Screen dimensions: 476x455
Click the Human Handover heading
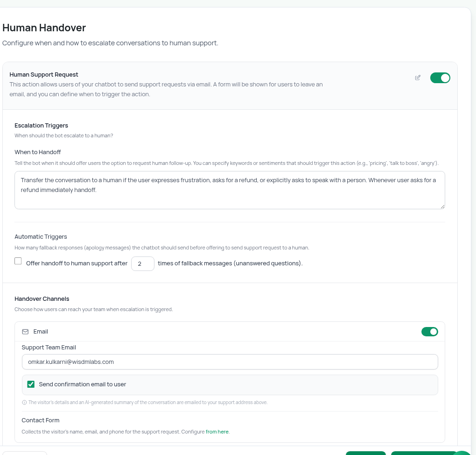click(x=44, y=28)
